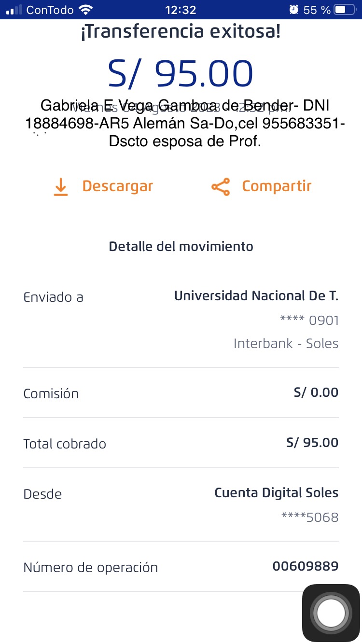Tap the Compartir share icon
The image size is (362, 644).
tap(221, 187)
